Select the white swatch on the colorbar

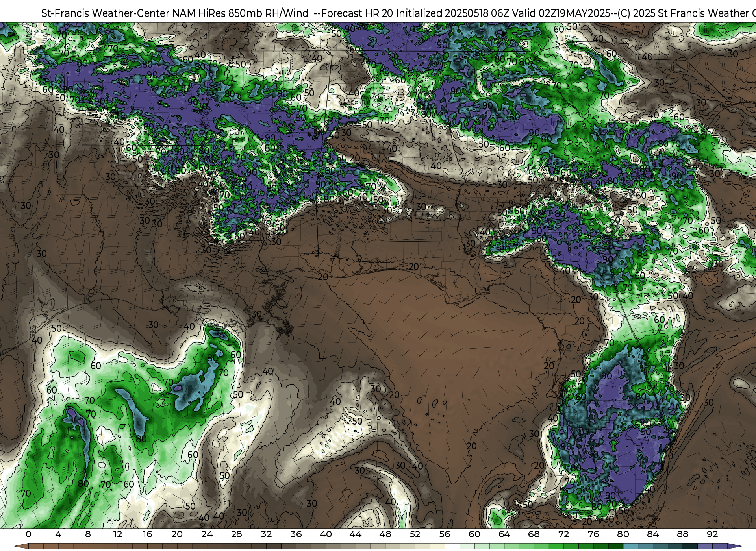[452, 547]
